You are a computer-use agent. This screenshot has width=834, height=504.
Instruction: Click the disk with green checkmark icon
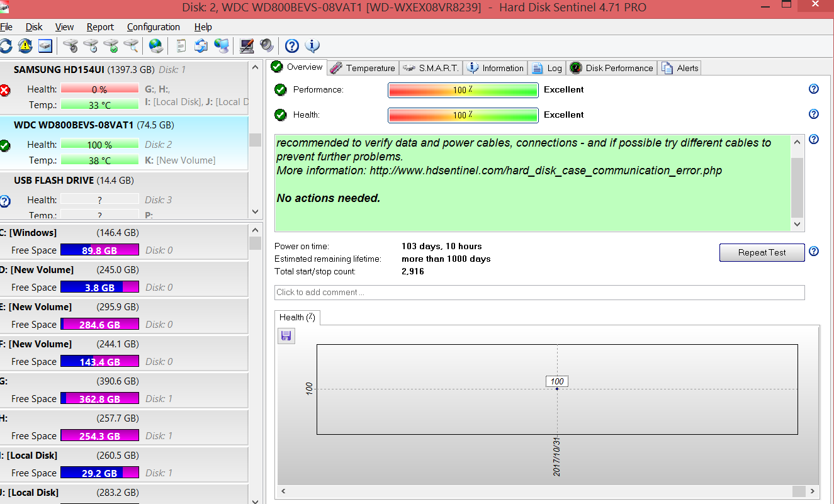click(111, 46)
